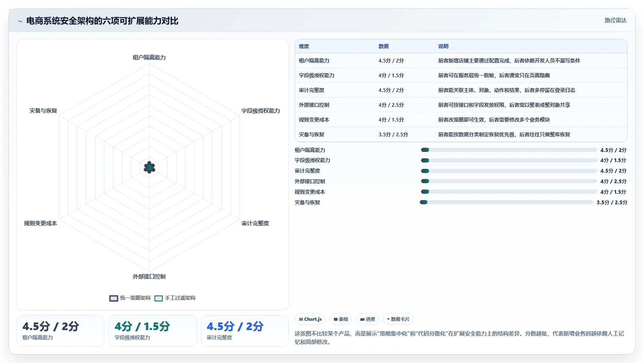The image size is (644, 363).
Task: Select the 租户隔离能力 cell in the table
Action: [x=314, y=61]
